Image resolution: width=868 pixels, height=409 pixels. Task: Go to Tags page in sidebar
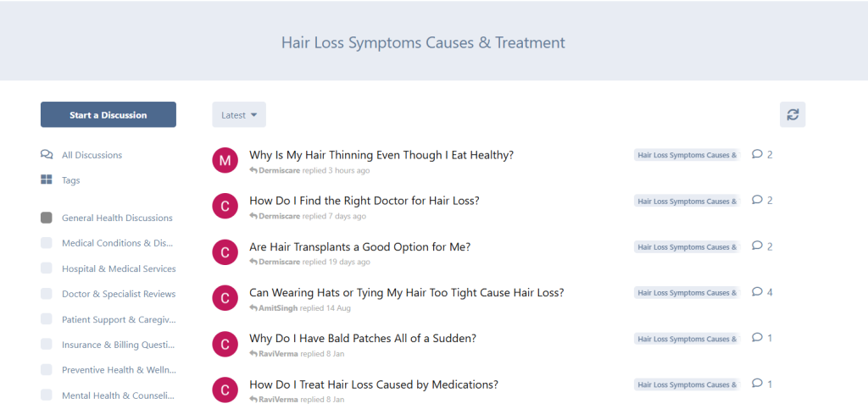point(71,180)
